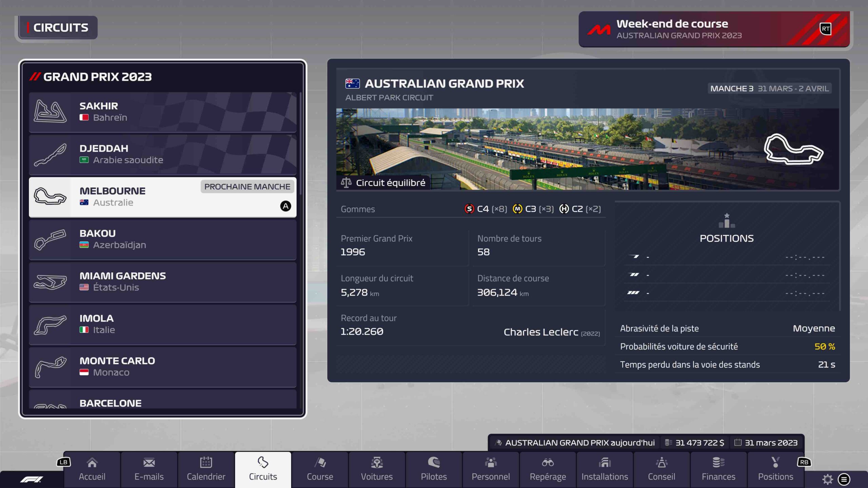
Task: Open the Accueil tab
Action: [x=92, y=470]
